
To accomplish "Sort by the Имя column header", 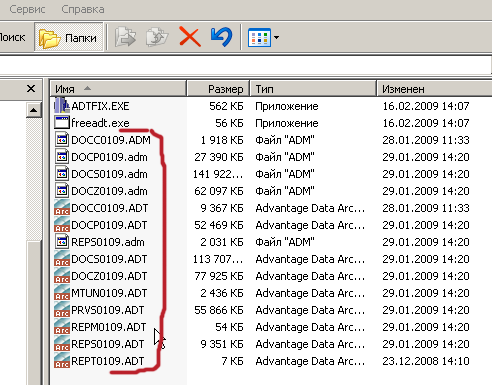I will [x=118, y=89].
